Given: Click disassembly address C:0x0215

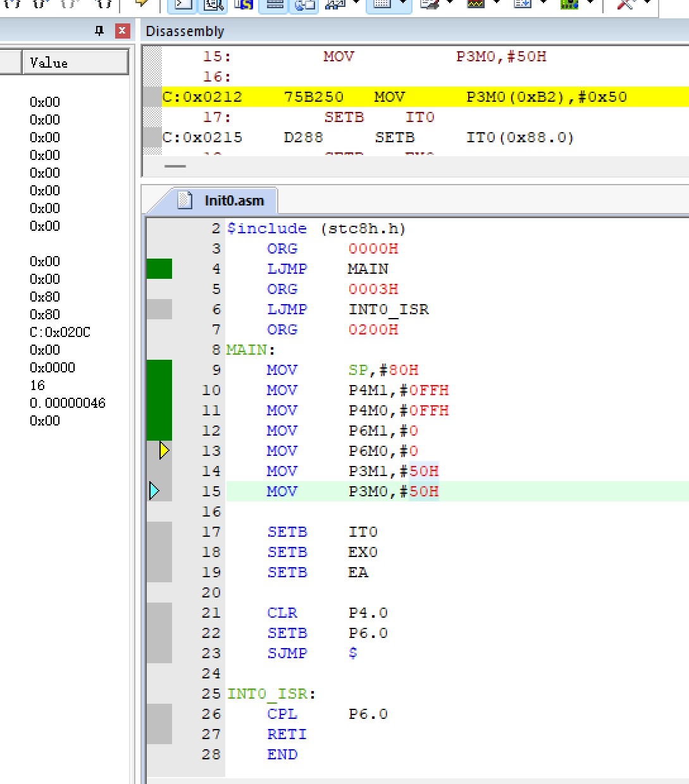Looking at the screenshot, I should 202,137.
